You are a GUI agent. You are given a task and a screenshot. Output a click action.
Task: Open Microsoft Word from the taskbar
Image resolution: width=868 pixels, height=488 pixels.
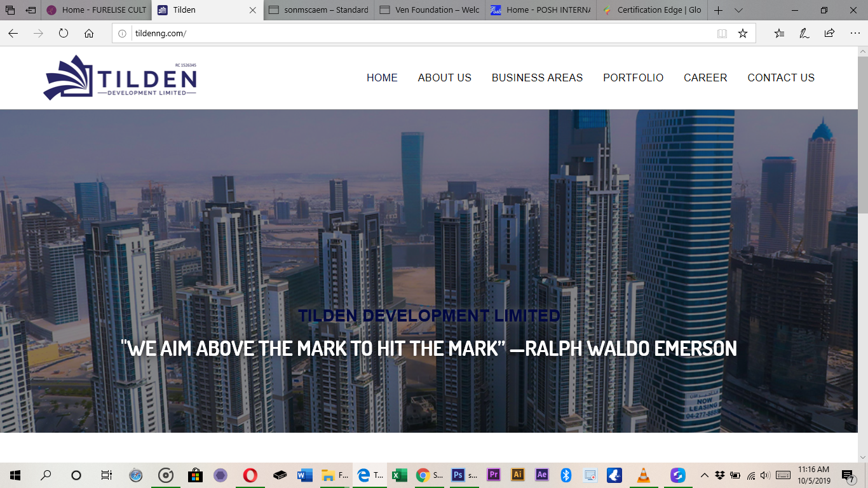point(305,475)
